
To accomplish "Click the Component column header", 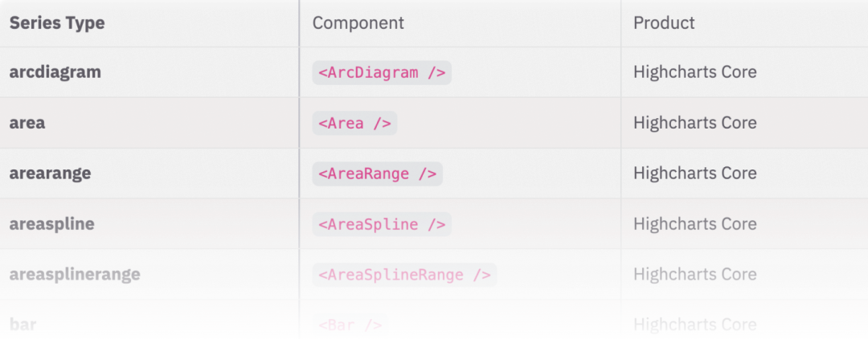I will click(x=358, y=23).
